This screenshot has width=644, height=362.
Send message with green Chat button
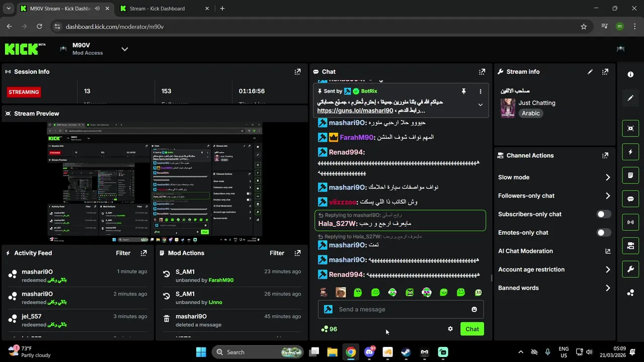tap(472, 329)
